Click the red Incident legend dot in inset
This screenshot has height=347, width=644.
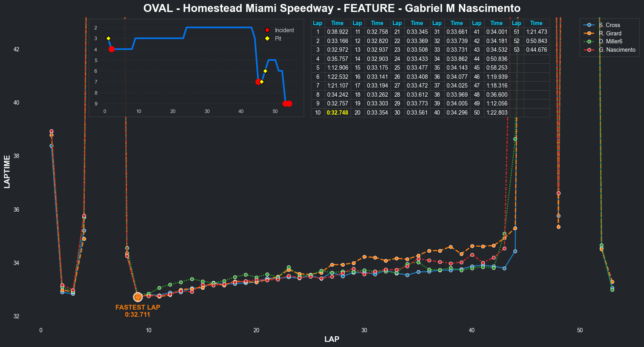(267, 30)
